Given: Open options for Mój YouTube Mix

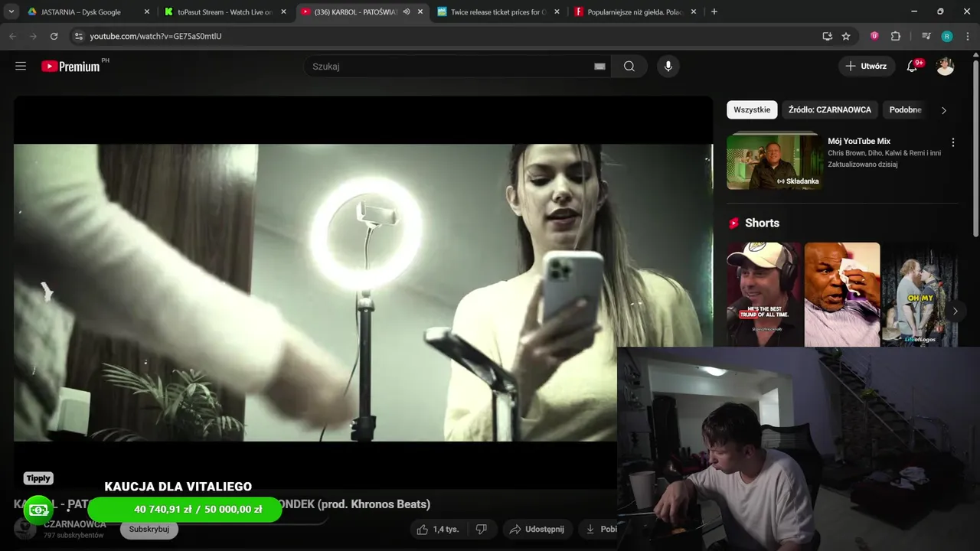Looking at the screenshot, I should coord(953,142).
